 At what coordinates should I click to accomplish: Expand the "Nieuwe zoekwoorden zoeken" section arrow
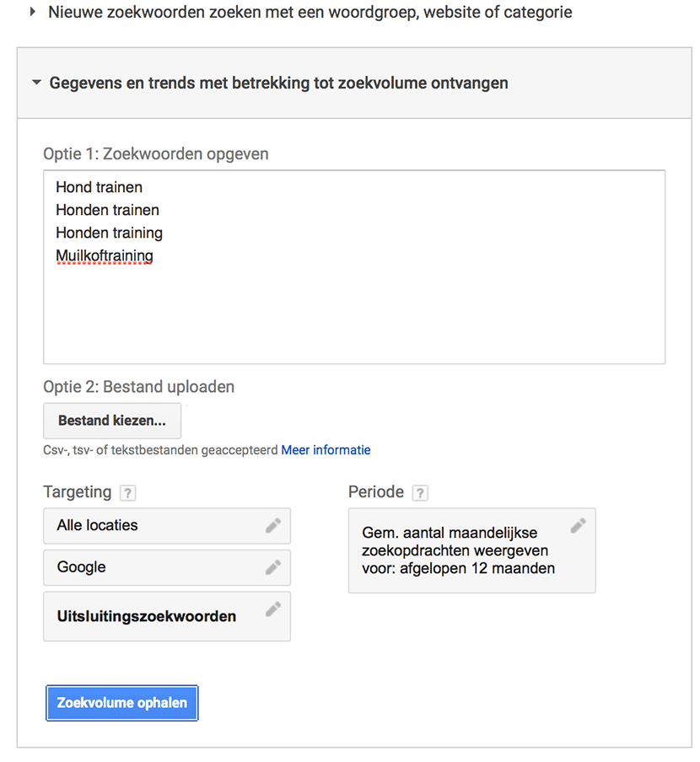(x=33, y=13)
